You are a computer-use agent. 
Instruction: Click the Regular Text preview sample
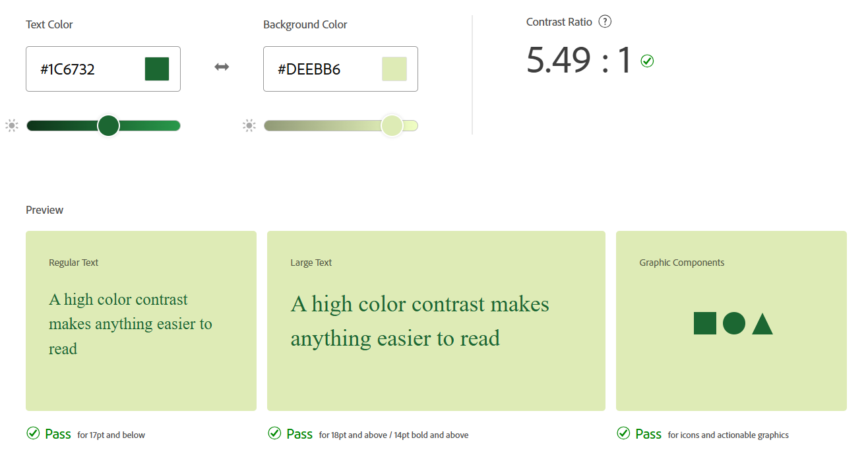[131, 324]
